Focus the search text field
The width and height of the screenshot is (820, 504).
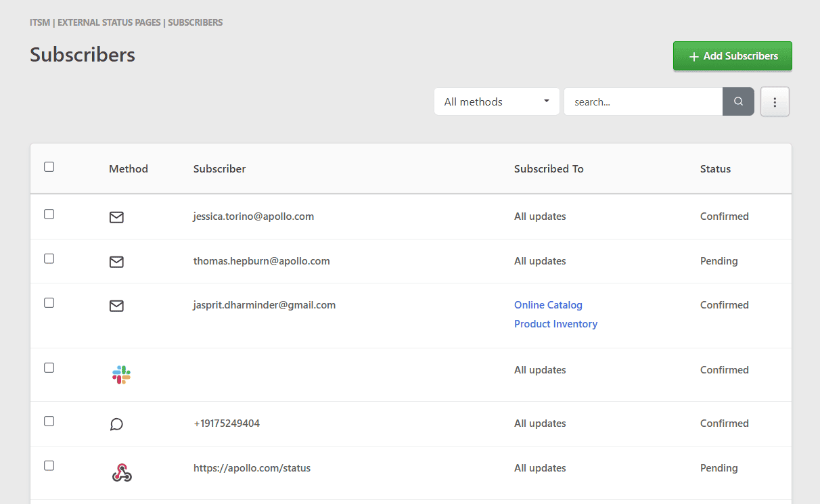643,102
